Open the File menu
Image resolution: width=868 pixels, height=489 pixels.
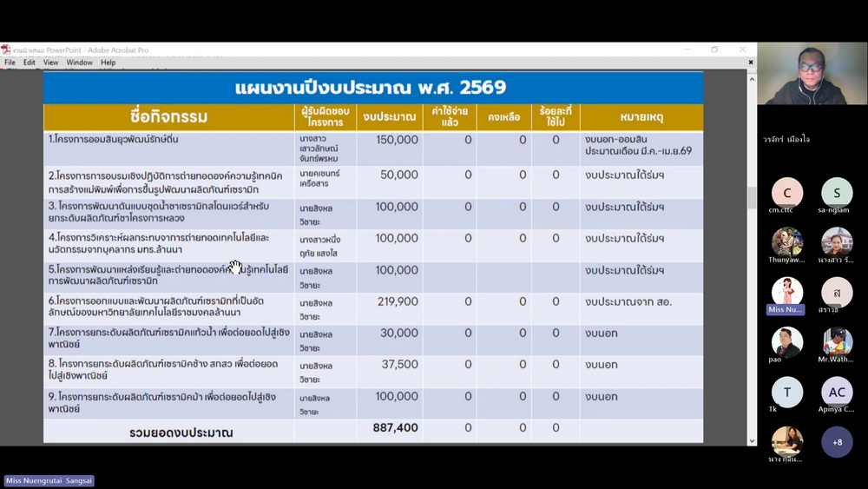point(10,63)
